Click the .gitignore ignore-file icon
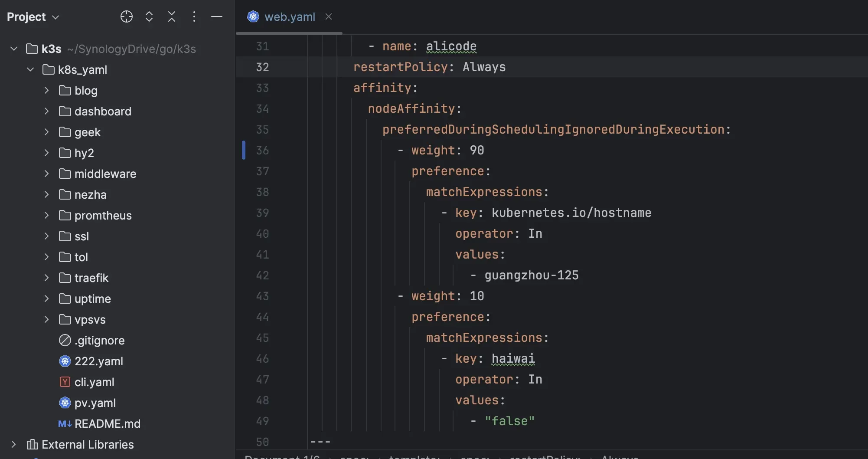Screen dimensions: 868x459 pyautogui.click(x=65, y=340)
